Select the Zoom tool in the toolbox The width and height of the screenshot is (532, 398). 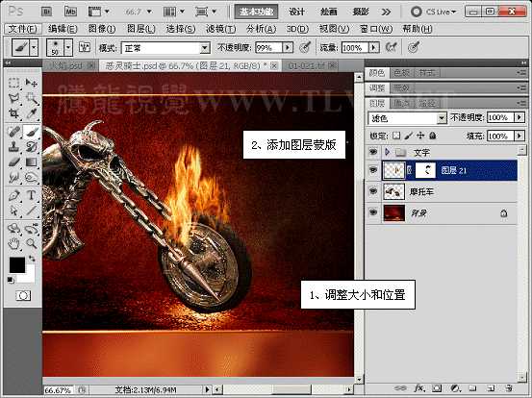tap(31, 243)
